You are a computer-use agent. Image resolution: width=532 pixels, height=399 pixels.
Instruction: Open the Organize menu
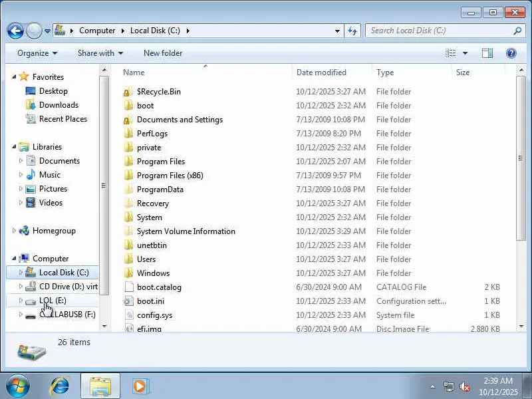pos(37,53)
